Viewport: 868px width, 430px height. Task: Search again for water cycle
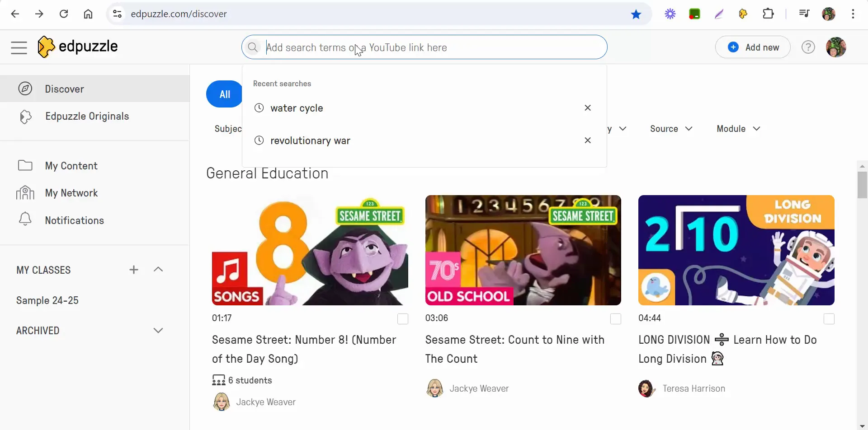coord(297,108)
